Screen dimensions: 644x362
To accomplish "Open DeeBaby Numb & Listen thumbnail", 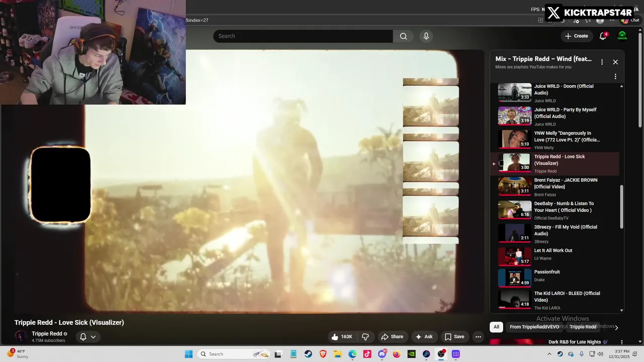I will 515,210.
